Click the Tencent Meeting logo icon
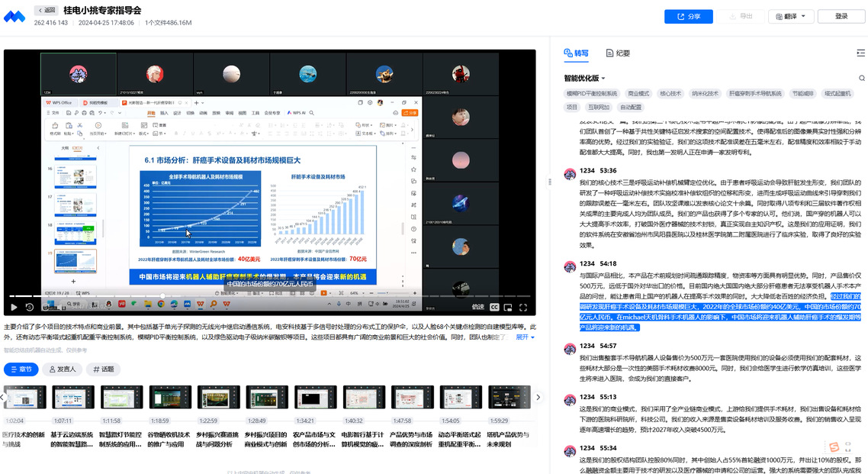The height and width of the screenshot is (474, 868). point(14,16)
